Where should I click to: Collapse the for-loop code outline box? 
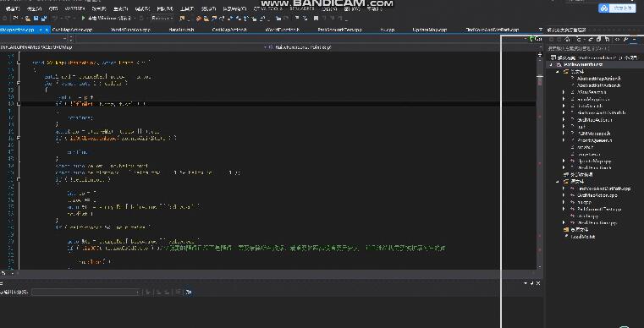pos(19,83)
